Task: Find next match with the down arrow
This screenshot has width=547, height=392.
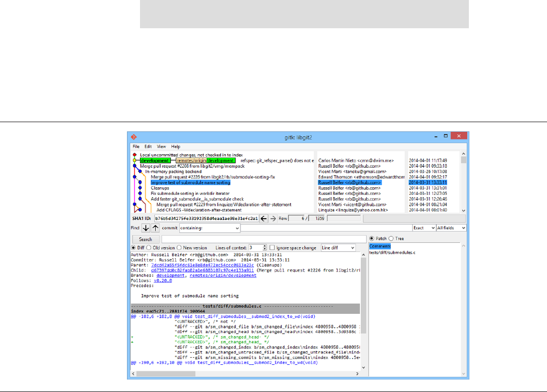Action: [x=146, y=228]
